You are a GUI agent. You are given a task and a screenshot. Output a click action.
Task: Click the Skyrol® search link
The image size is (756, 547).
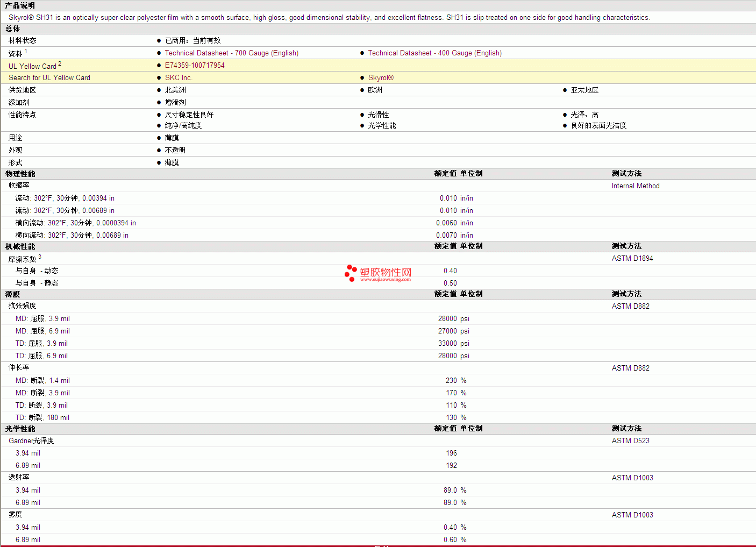point(381,77)
